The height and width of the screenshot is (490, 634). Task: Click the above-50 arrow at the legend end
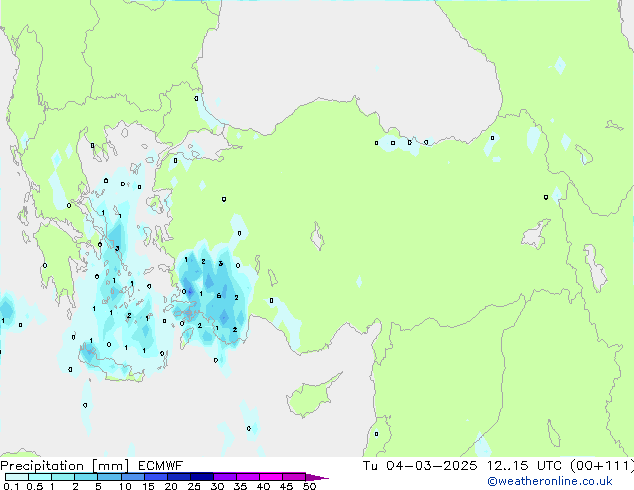(317, 477)
